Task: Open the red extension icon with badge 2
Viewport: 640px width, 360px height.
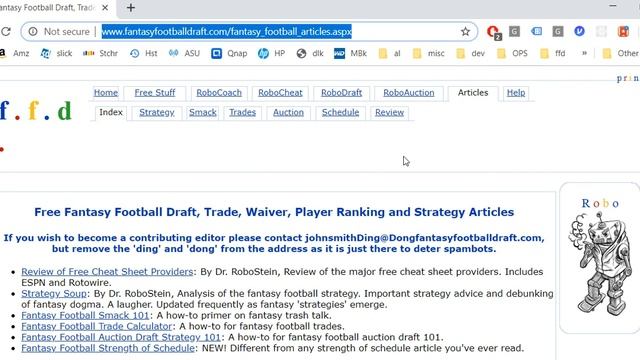Action: [x=494, y=32]
